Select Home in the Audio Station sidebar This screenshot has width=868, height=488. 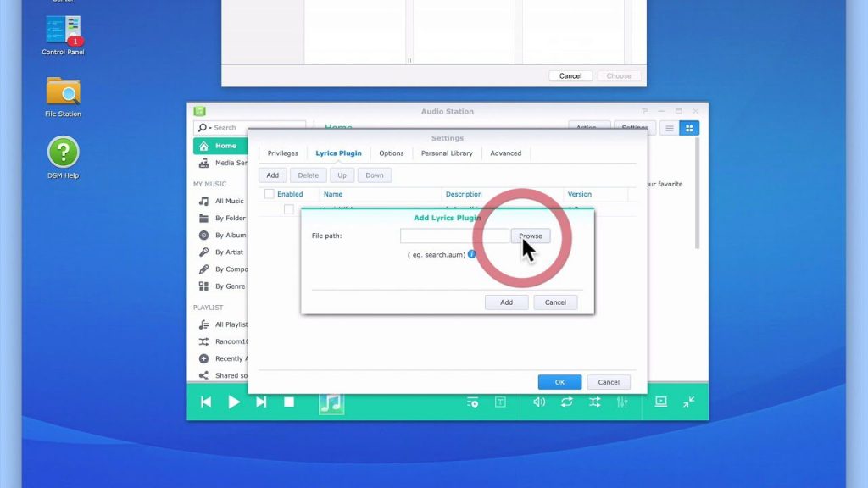coord(221,146)
